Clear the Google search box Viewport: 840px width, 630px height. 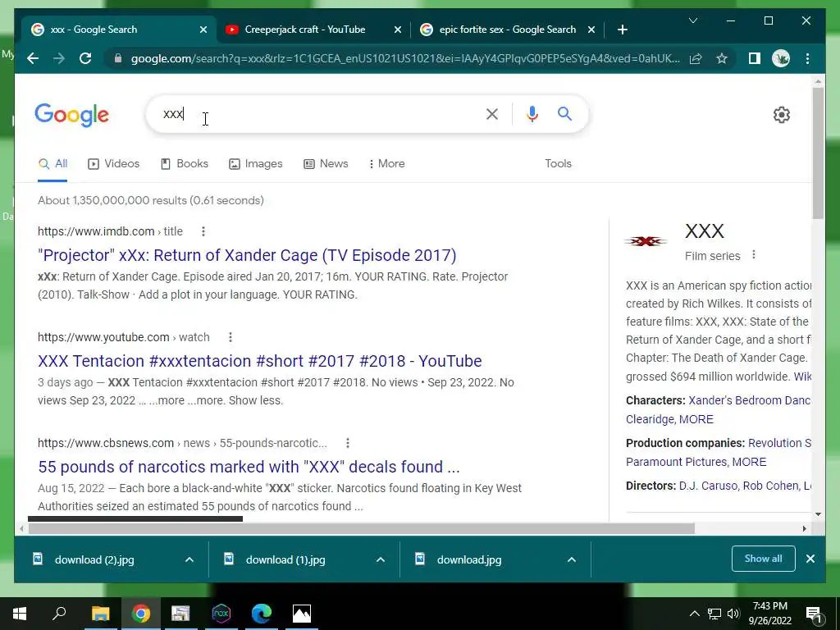[492, 114]
